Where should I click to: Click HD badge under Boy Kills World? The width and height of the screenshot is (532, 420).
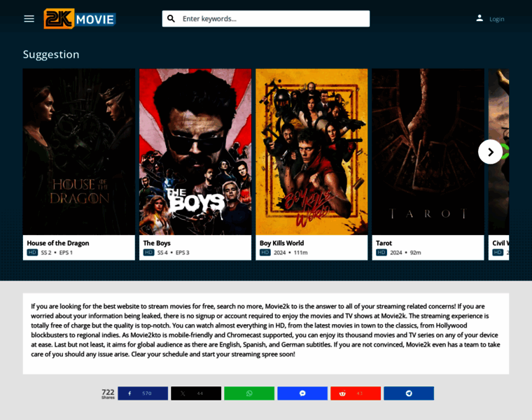(x=265, y=253)
